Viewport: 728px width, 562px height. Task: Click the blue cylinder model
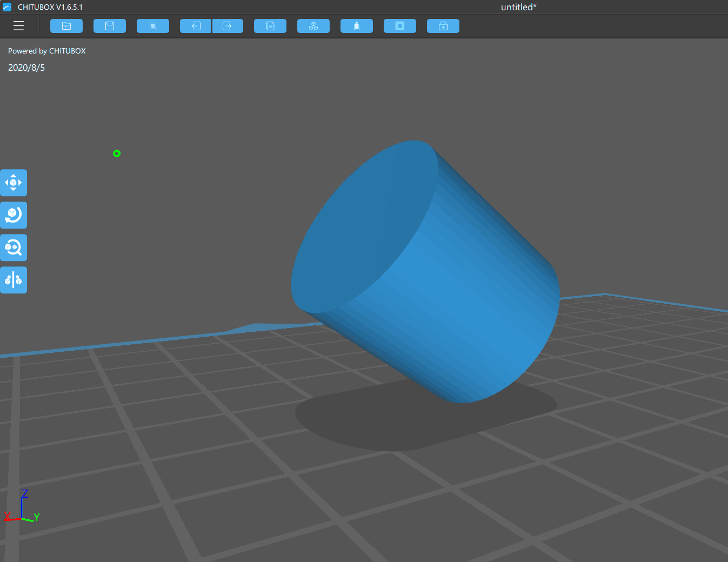(425, 272)
